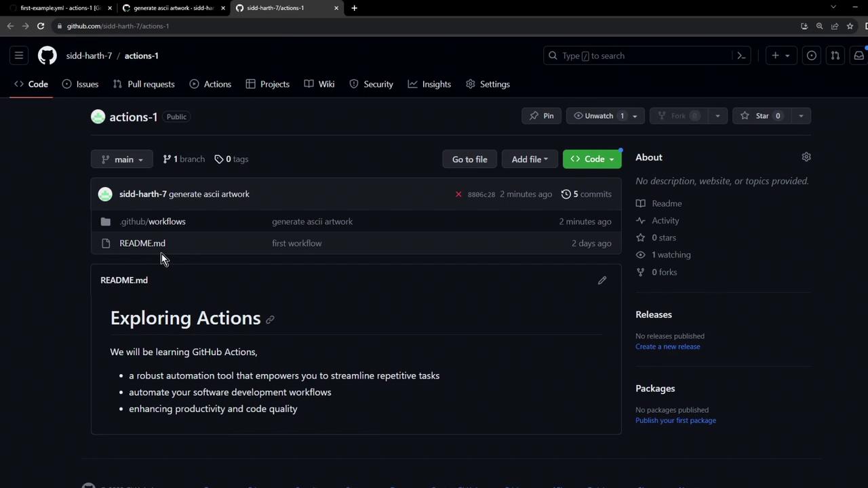Open Activity link in About sidebar
Screen dimensions: 868x488
tap(658, 221)
